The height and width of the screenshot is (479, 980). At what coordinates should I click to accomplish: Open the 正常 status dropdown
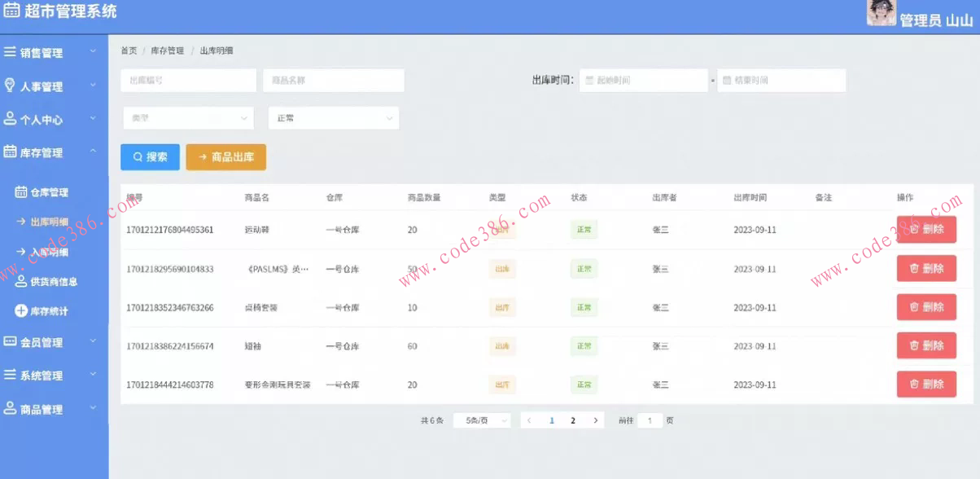(x=333, y=118)
